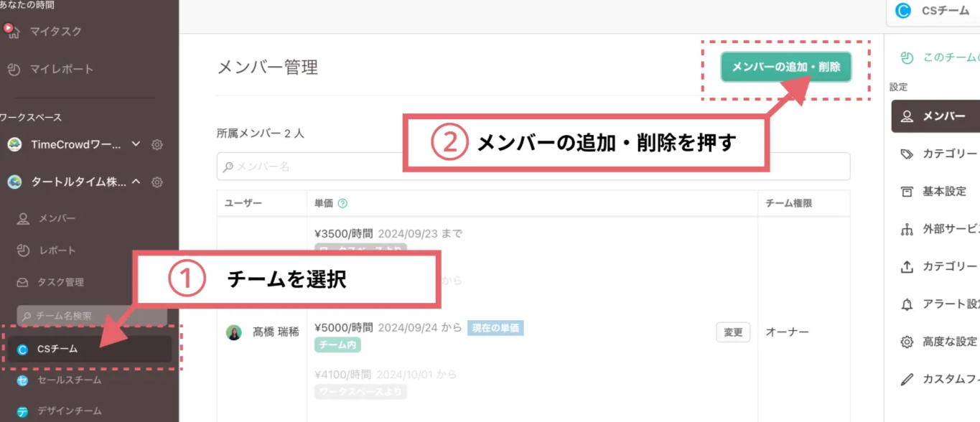Select CSチーム in the team list
This screenshot has width=980, height=422.
click(57, 350)
